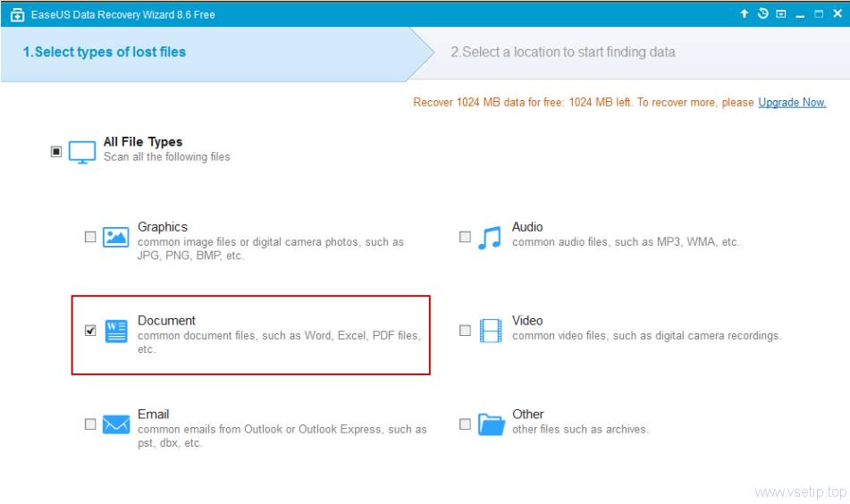This screenshot has height=504, width=850.
Task: Click 'other files such as archives' description
Action: 581,429
